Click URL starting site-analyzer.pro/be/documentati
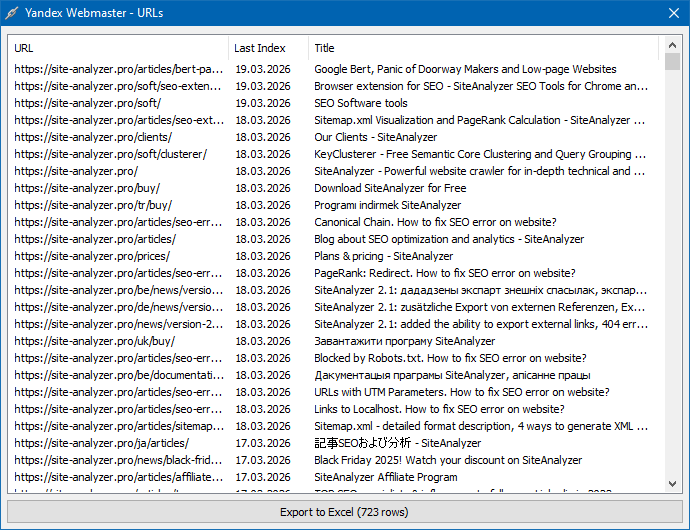Screen dimensions: 690x530 (119, 375)
